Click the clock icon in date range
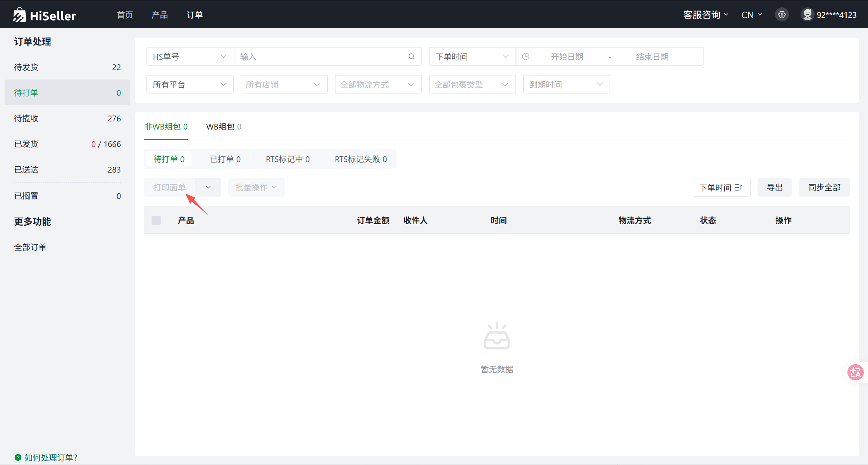The width and height of the screenshot is (868, 465). point(525,57)
